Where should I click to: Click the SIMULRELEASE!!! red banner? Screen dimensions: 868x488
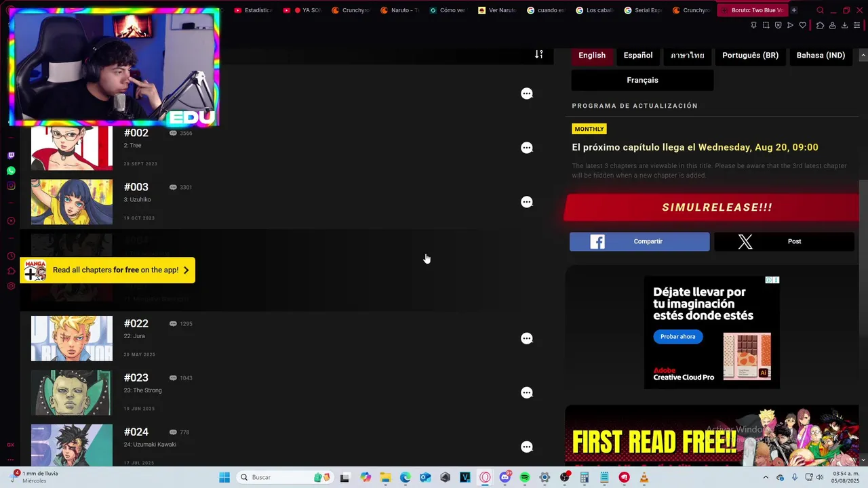click(x=711, y=207)
